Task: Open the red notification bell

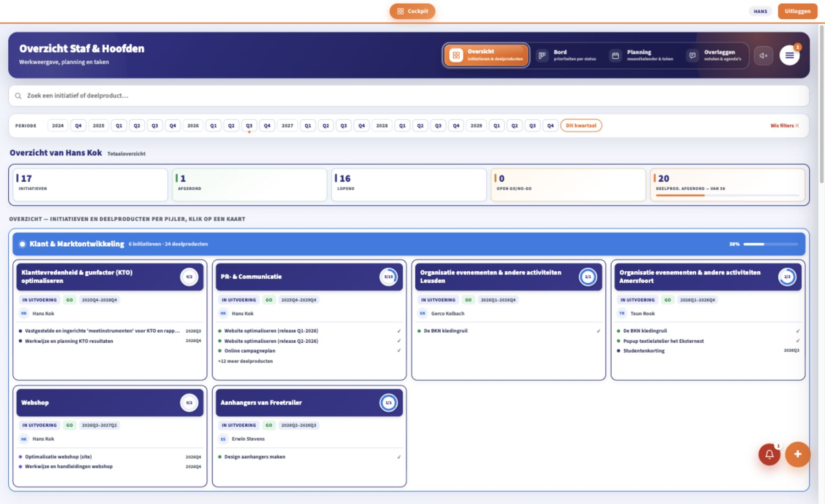Action: [770, 454]
